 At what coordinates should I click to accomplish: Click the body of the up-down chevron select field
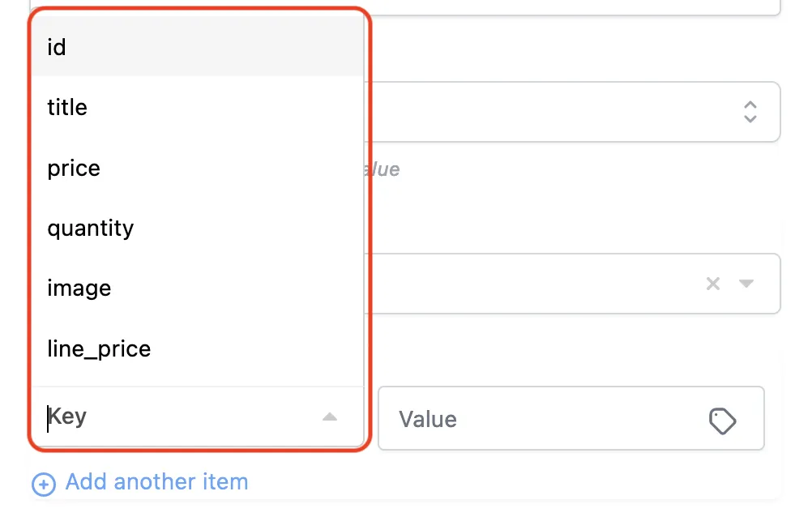(551, 112)
